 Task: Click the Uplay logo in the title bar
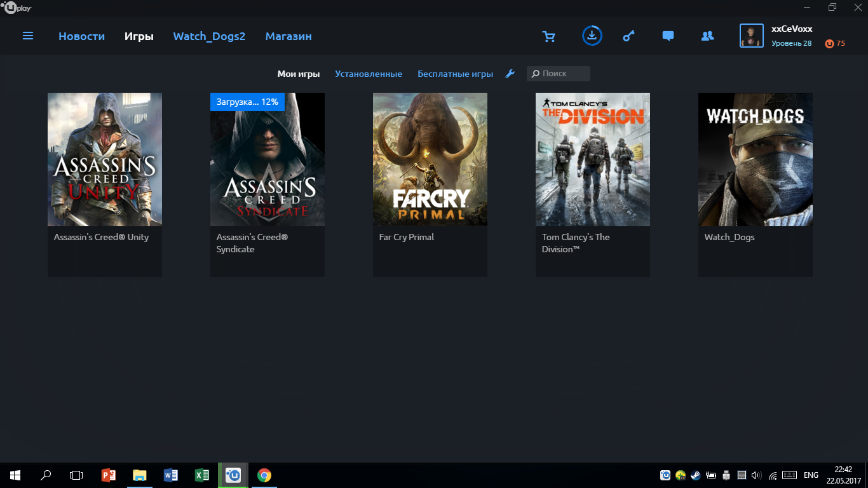pos(17,8)
